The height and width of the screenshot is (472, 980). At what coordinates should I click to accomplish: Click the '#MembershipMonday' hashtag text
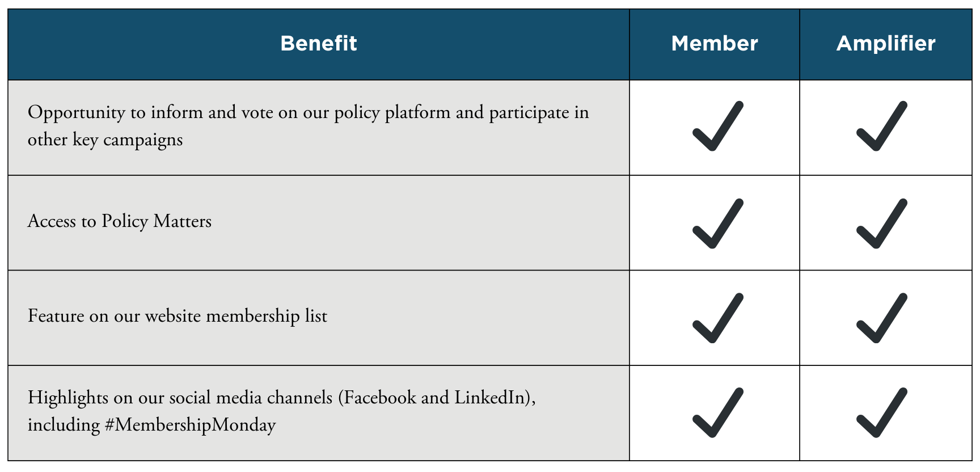point(191,425)
